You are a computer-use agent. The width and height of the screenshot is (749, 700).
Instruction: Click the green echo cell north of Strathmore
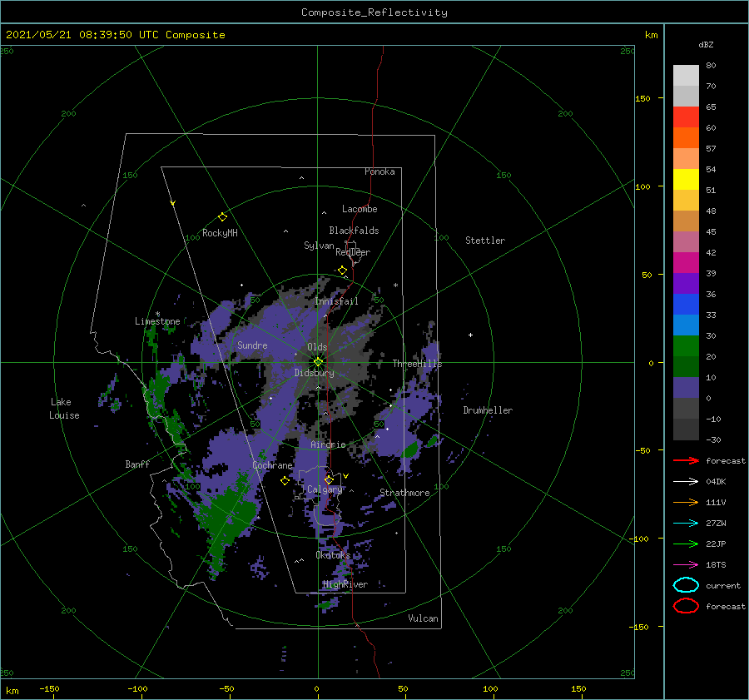click(410, 449)
